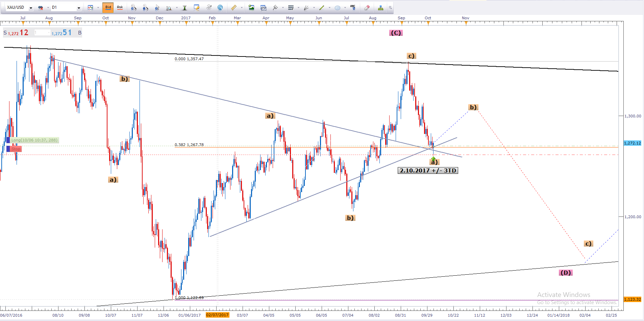Image resolution: width=644 pixels, height=321 pixels.
Task: Click the zoom out magnifier icon
Action: pos(145,7)
